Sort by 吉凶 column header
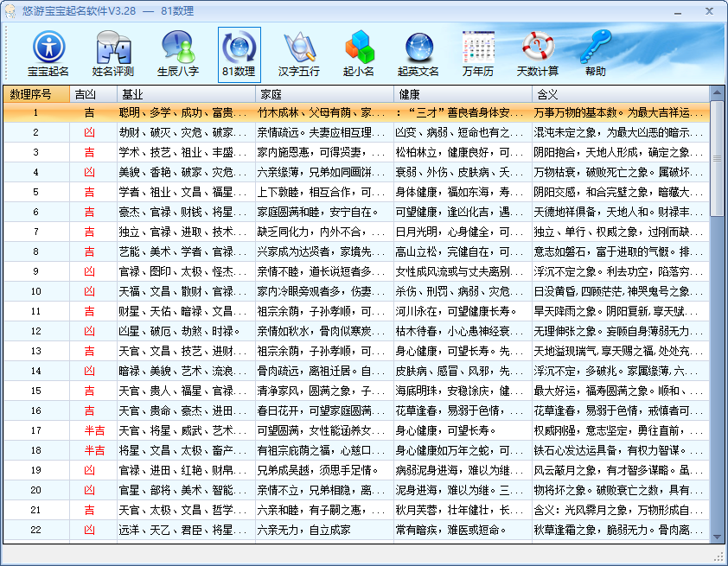This screenshot has height=566, width=728. (x=93, y=94)
